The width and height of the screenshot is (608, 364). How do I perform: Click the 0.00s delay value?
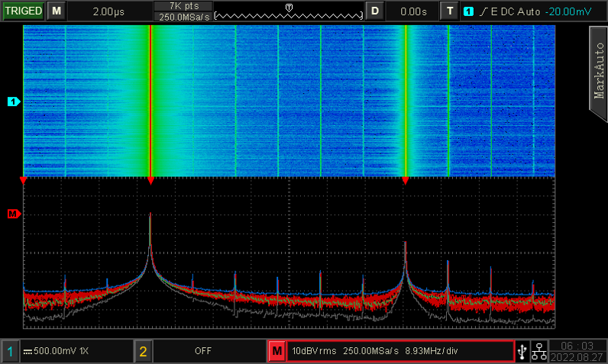tap(412, 11)
